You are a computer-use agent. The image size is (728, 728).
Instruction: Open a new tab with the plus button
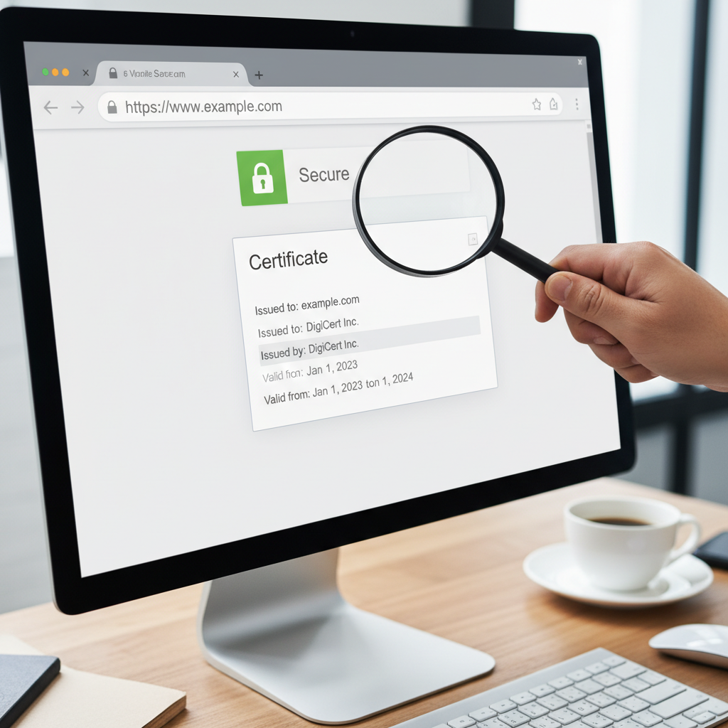click(259, 75)
